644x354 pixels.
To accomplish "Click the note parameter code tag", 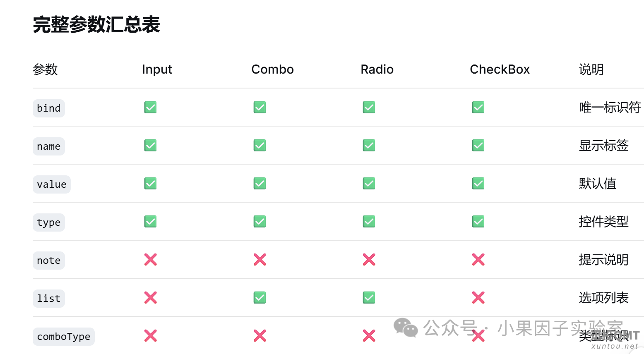I will (x=49, y=261).
